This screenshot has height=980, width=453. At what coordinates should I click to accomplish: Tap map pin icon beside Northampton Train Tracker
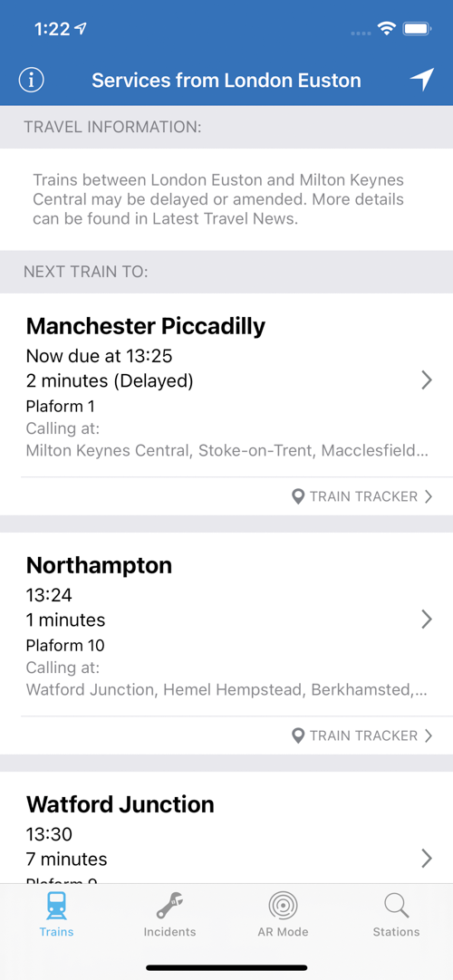tap(298, 735)
